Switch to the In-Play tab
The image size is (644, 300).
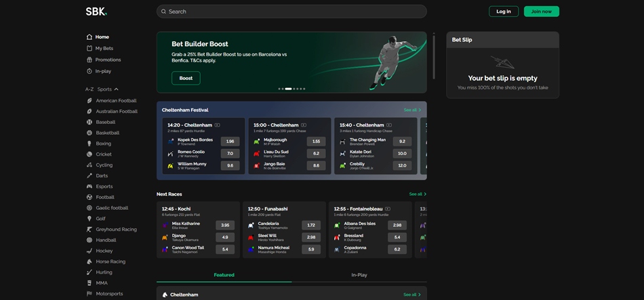[x=359, y=275]
